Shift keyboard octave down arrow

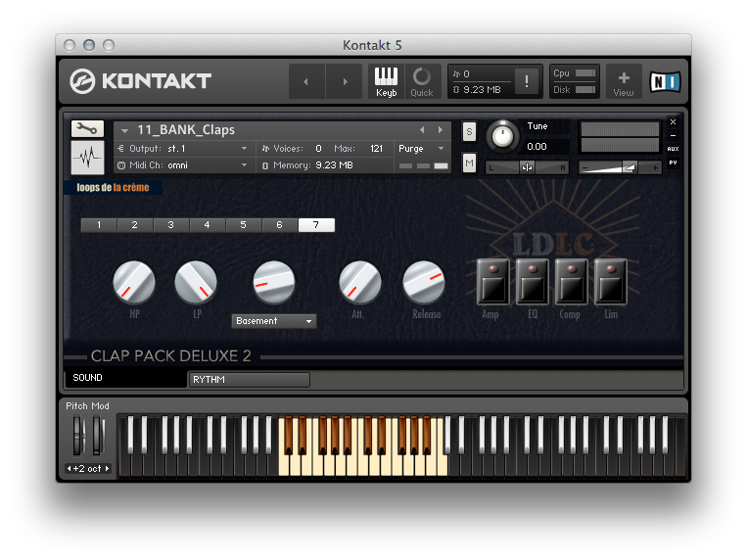pyautogui.click(x=70, y=469)
